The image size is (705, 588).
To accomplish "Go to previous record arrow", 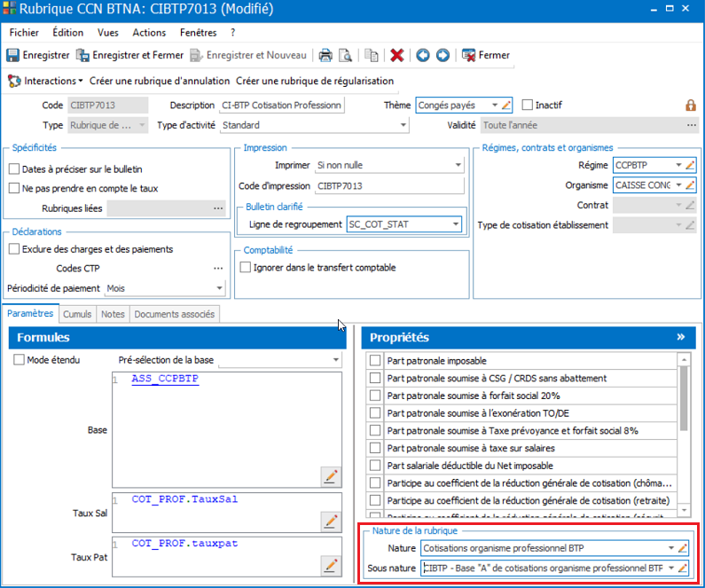I will coord(423,55).
